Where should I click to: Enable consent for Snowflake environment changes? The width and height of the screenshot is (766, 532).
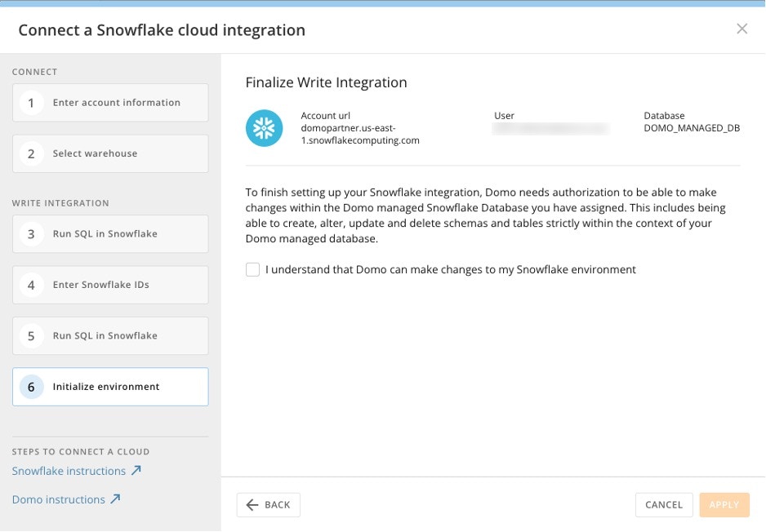click(x=252, y=268)
